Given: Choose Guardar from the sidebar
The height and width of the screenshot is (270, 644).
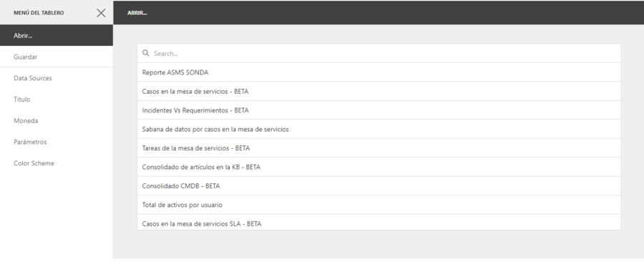Looking at the screenshot, I should pos(57,57).
